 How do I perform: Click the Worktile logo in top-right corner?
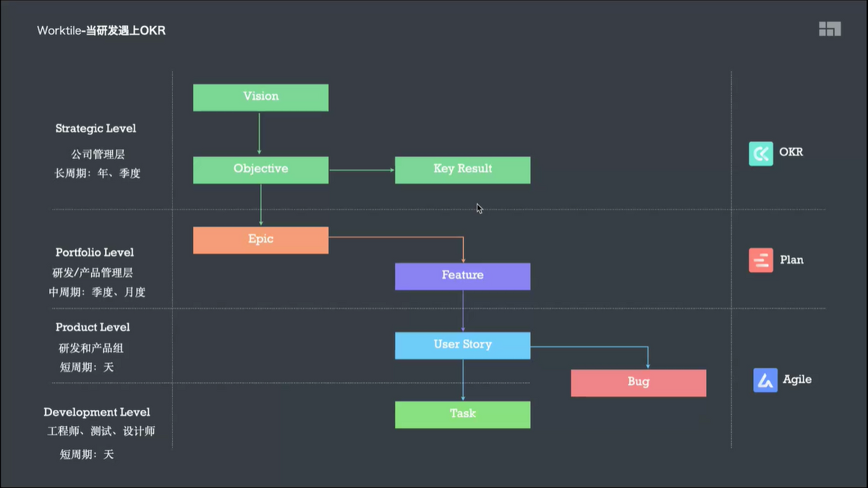tap(830, 29)
